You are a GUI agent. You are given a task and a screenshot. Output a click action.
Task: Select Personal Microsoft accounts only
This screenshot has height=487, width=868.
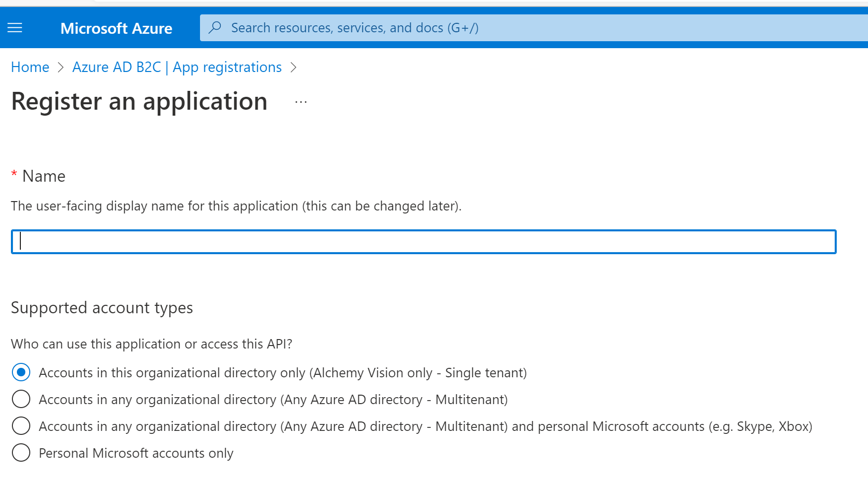pos(21,452)
